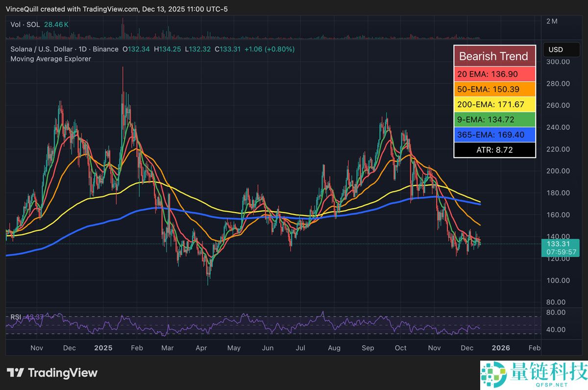Click the Bearish Trend header

tap(494, 56)
